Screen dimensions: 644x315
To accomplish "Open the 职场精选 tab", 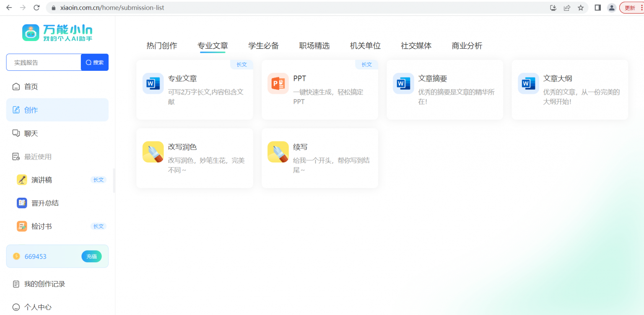I will tap(314, 46).
